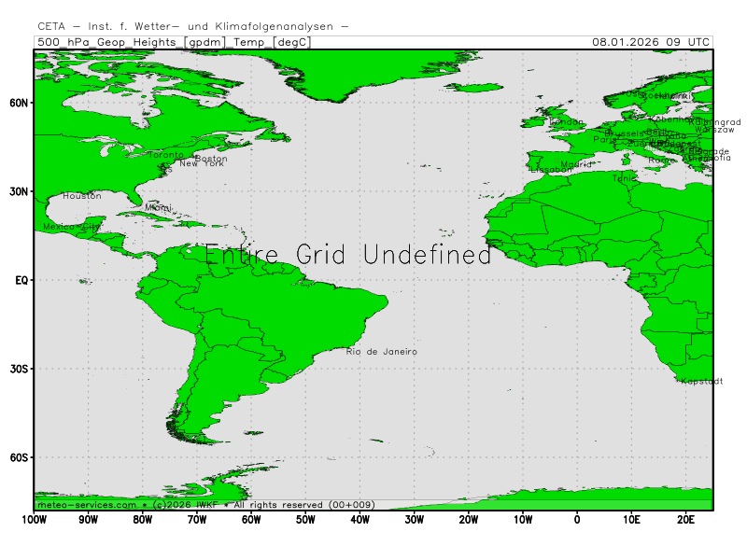Click the London label on the map
Screen dimensions: 747x560
tap(566, 121)
